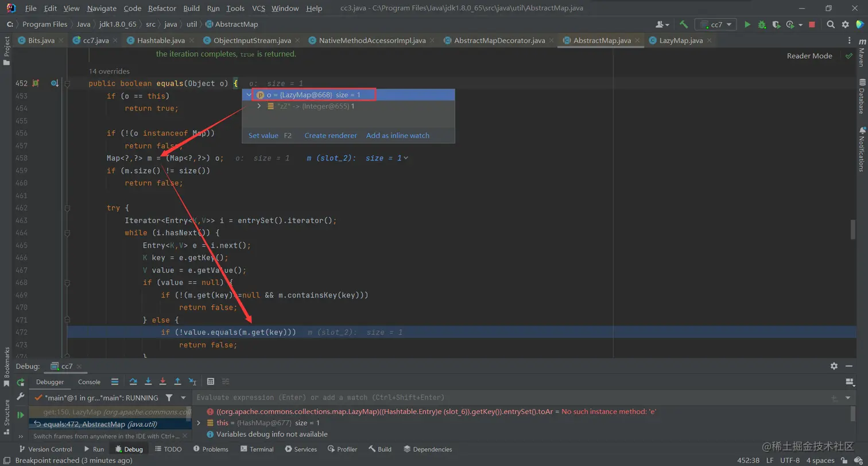Image resolution: width=868 pixels, height=466 pixels.
Task: Click the UTF-8 encoding in status bar
Action: click(x=789, y=460)
